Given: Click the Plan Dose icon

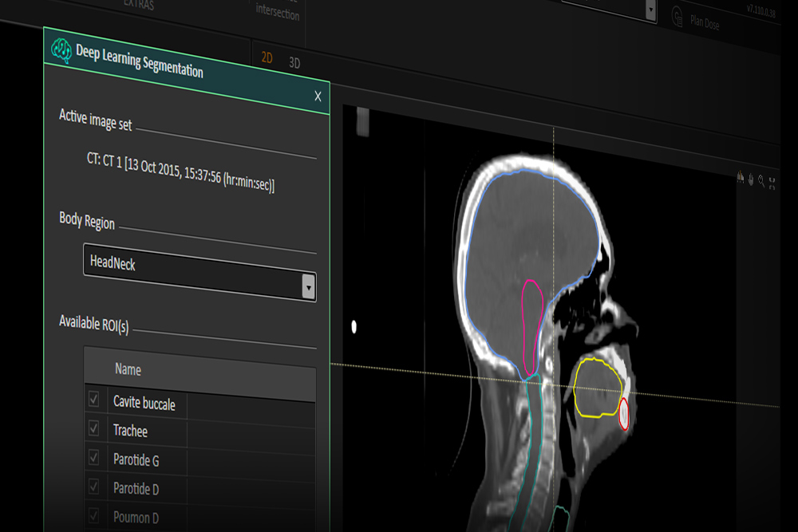Looking at the screenshot, I should click(x=677, y=17).
